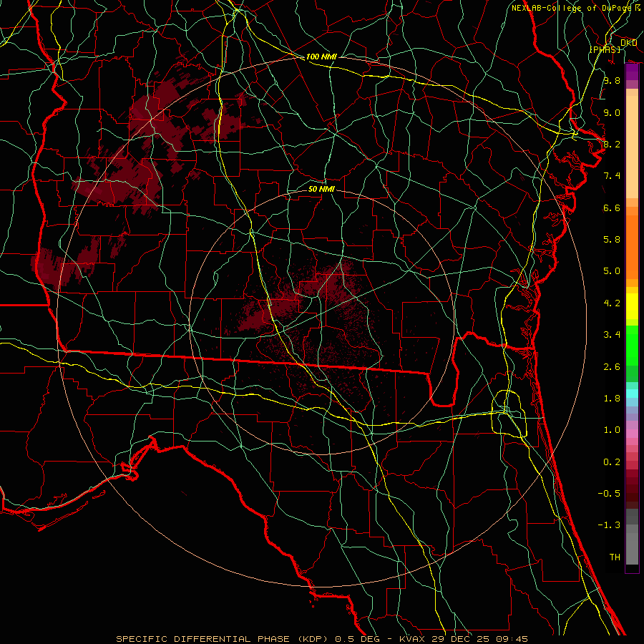Pick the cyan legend band
The image size is (644, 644).
coord(632,394)
